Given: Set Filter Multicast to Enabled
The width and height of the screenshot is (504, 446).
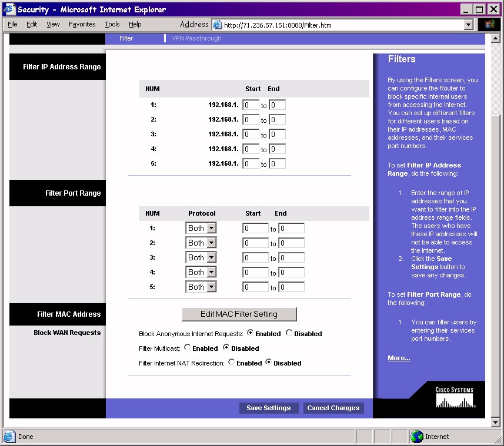Looking at the screenshot, I should (188, 348).
